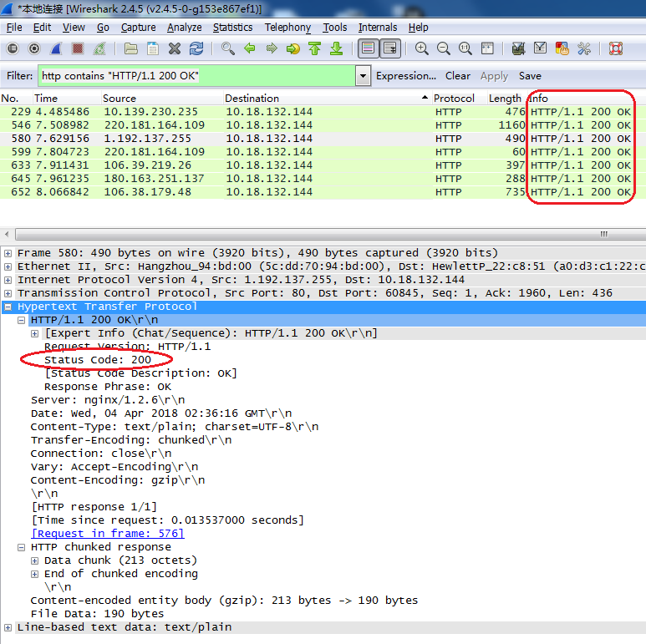Open the Capture menu
The image size is (646, 644).
click(139, 28)
